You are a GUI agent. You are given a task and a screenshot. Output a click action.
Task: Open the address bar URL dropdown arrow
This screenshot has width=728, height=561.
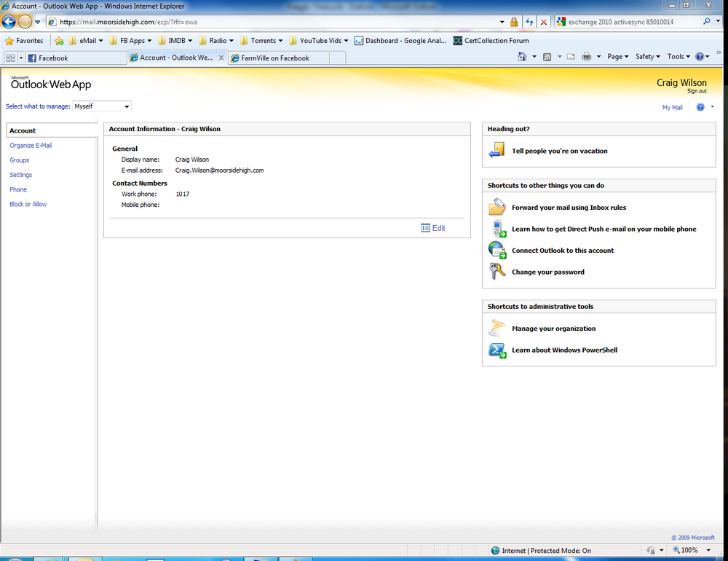pos(502,22)
